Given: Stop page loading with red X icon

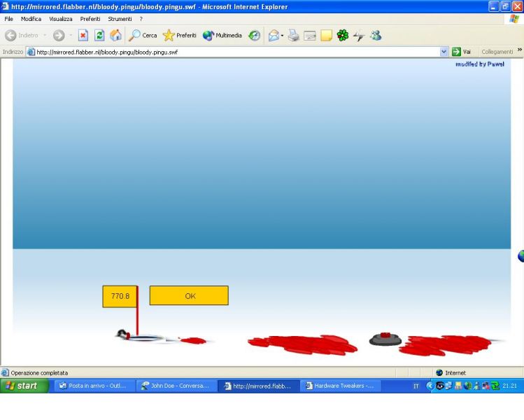Looking at the screenshot, I should coord(83,36).
